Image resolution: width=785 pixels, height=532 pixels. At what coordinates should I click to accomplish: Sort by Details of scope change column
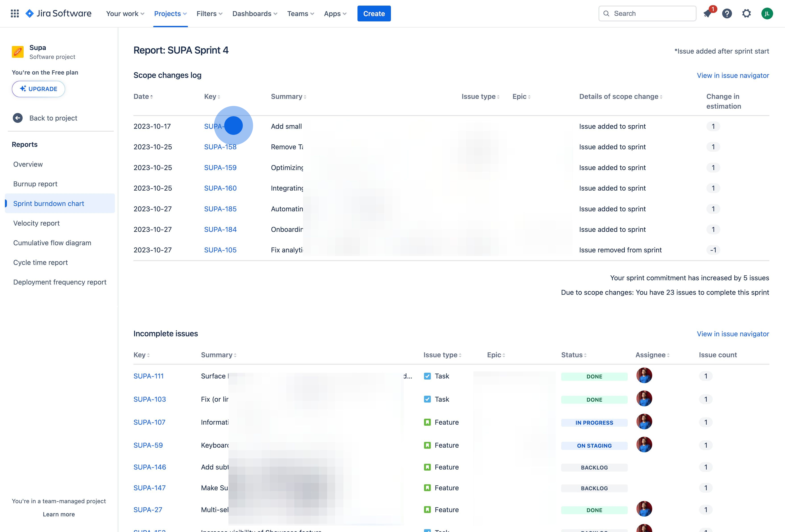[x=621, y=97]
